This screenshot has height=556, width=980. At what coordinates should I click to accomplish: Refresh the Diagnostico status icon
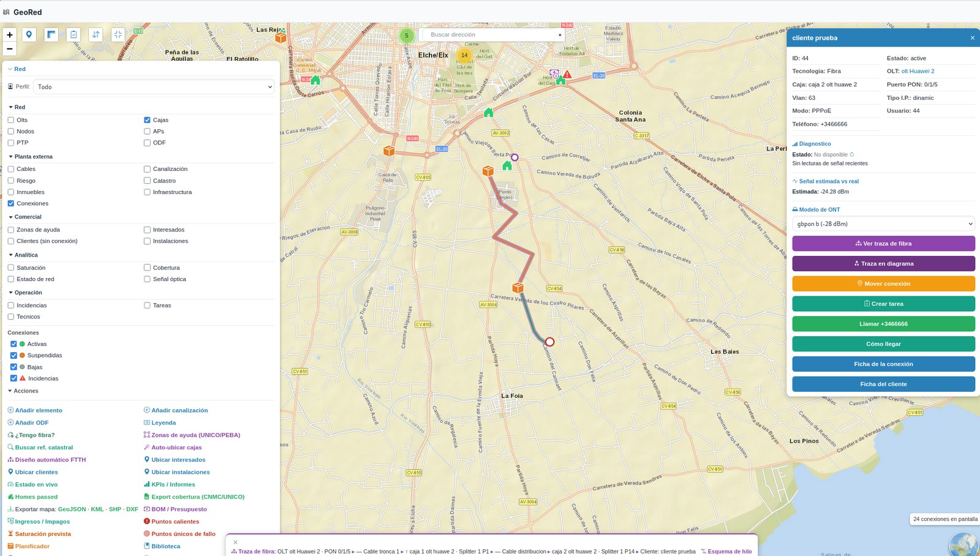(x=851, y=154)
